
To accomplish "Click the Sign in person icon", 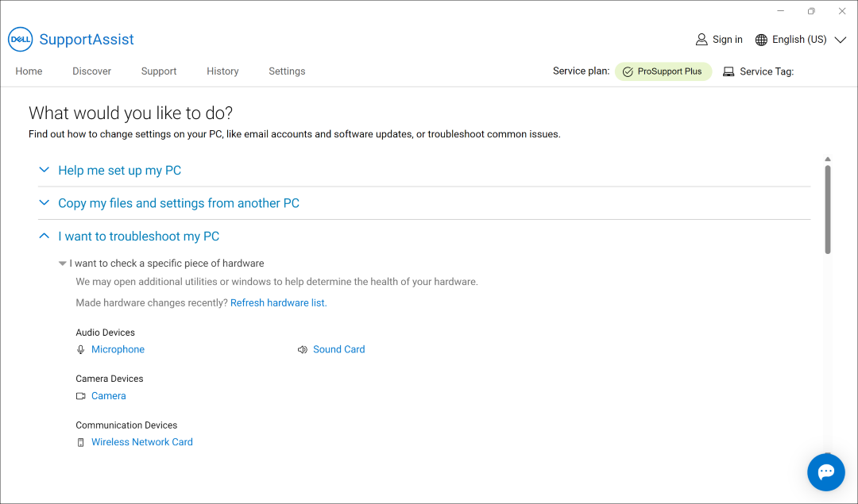I will 701,39.
